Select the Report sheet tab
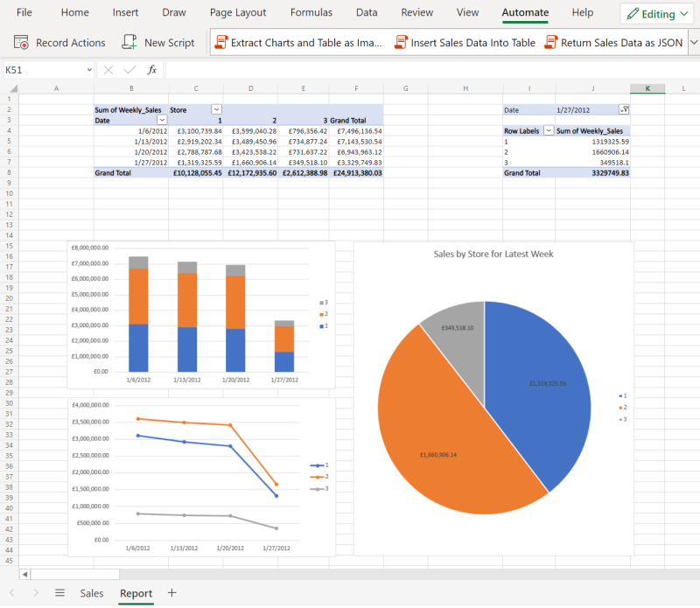Screen dimensions: 700x608 (x=136, y=593)
